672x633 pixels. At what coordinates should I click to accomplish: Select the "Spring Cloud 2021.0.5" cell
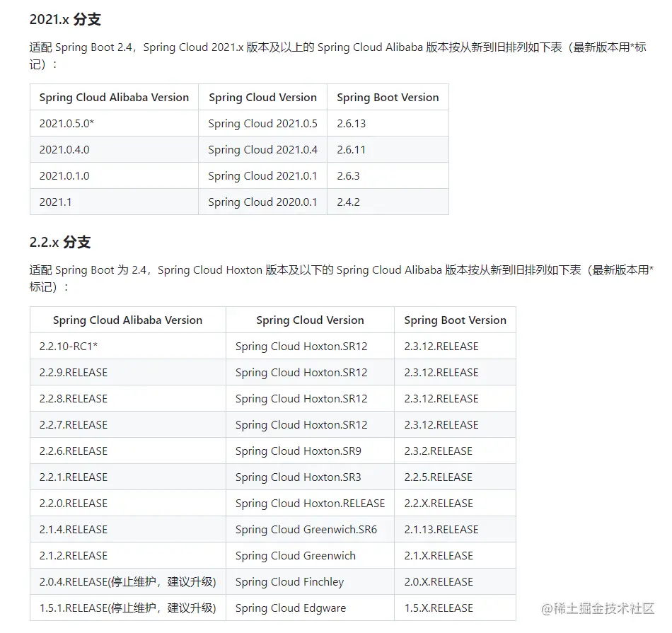[x=262, y=124]
